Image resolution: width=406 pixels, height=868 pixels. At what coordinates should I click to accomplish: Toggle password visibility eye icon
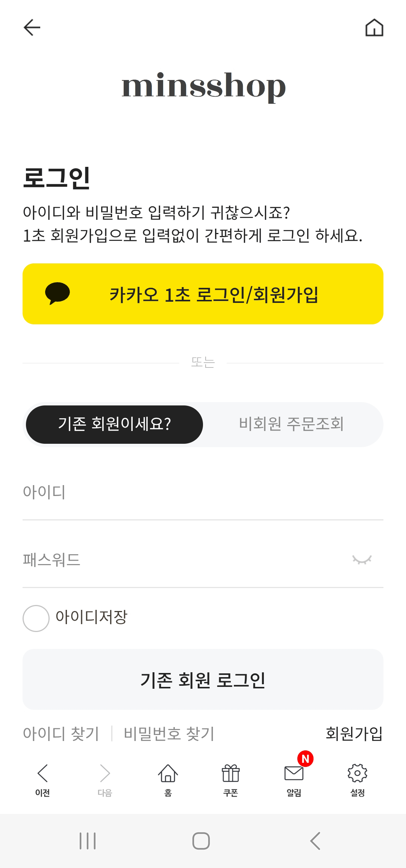362,560
